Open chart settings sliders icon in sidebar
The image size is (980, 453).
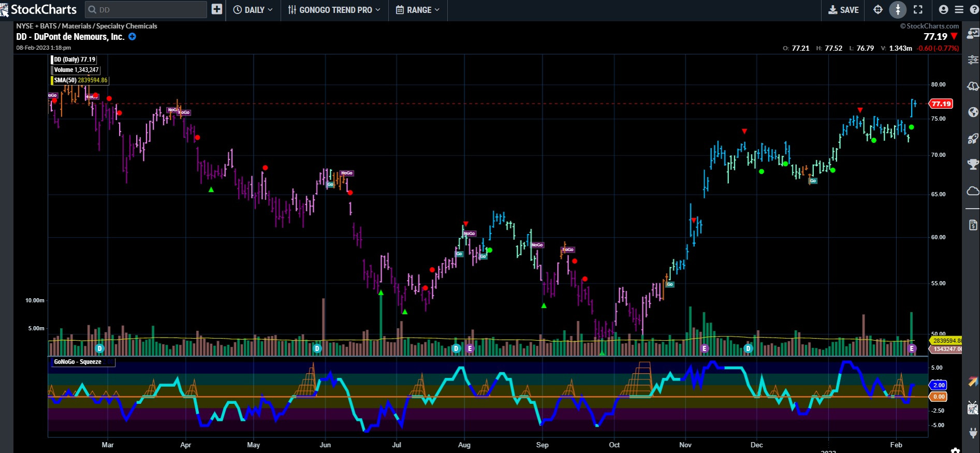point(973,60)
